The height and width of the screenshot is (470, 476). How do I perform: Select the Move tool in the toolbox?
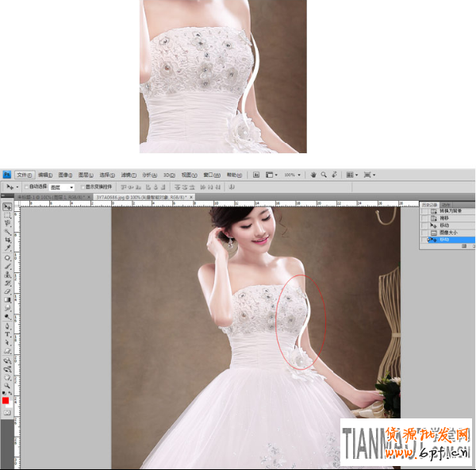click(7, 207)
